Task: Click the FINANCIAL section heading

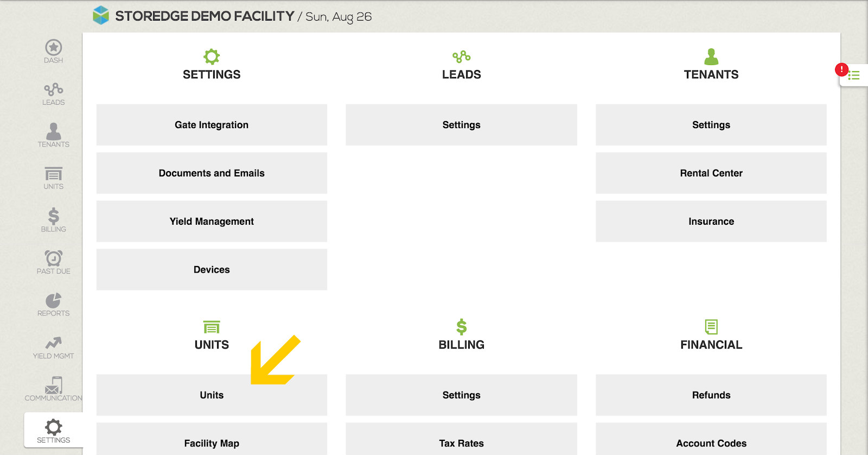Action: click(x=711, y=345)
